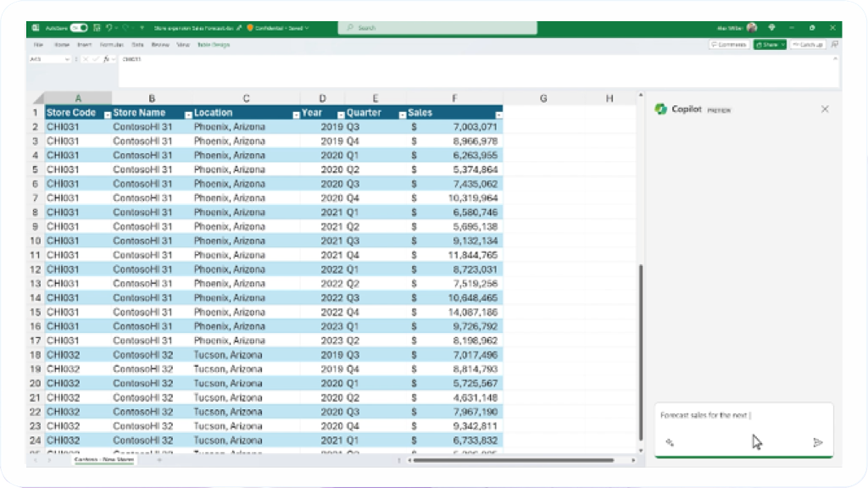Click the formula bar Enter checkmark icon
Screen dimensions: 868x488
pyautogui.click(x=96, y=59)
